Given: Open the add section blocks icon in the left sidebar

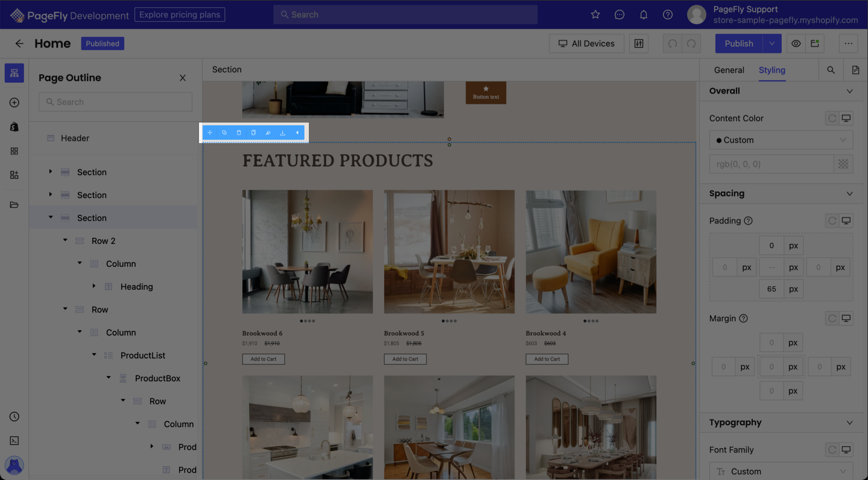Looking at the screenshot, I should coord(14,175).
